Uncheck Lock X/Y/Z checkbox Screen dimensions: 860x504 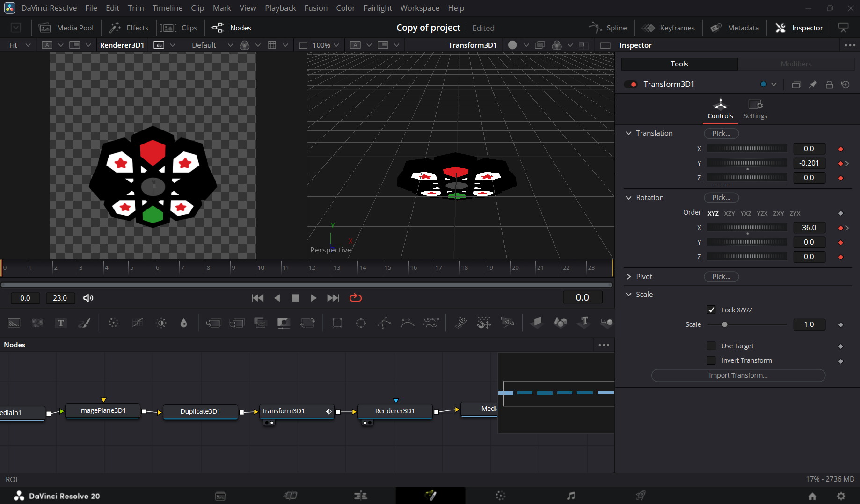point(711,310)
